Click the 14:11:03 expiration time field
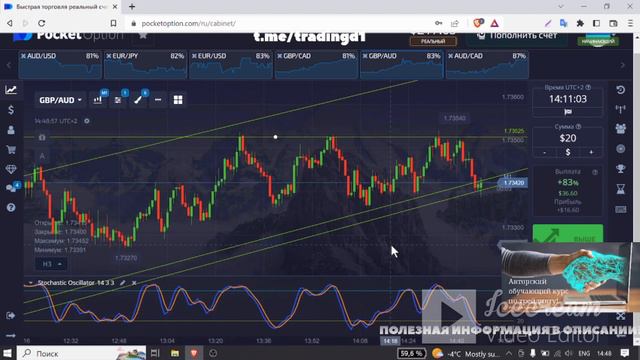 tap(568, 99)
